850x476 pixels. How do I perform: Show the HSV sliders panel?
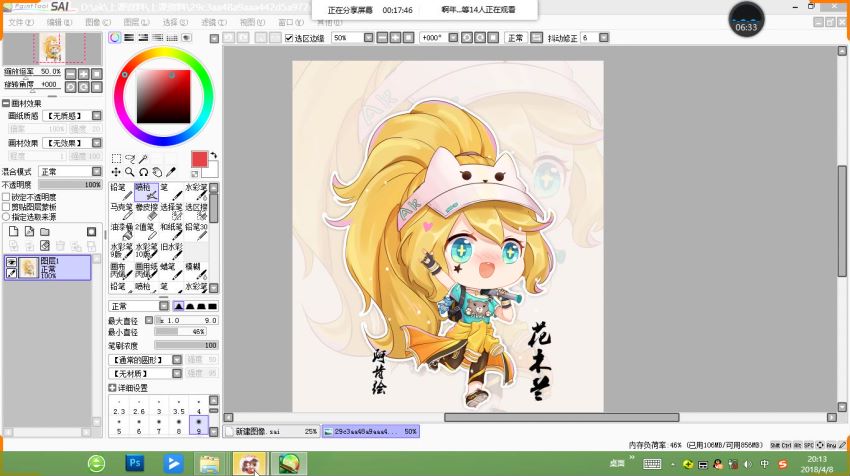143,37
